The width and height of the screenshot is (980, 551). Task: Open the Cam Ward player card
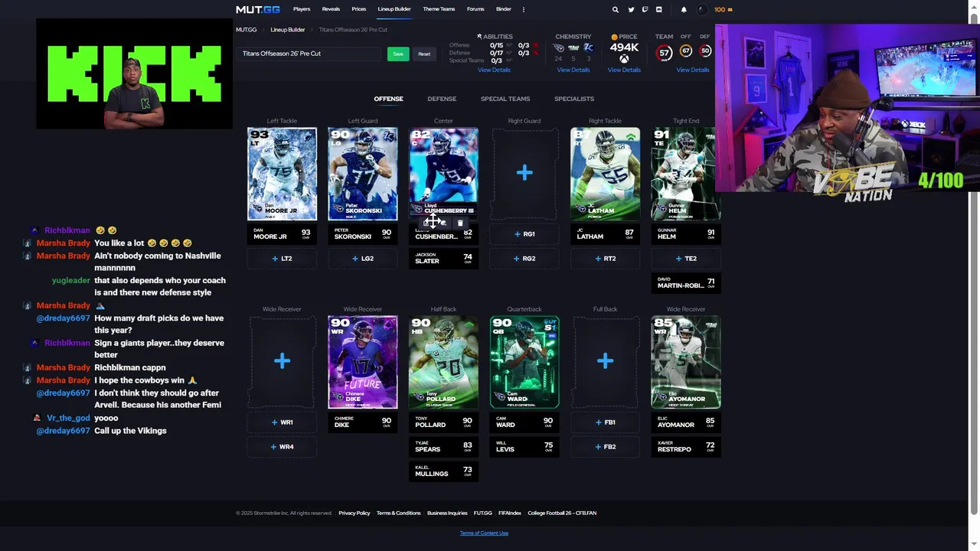coord(524,362)
